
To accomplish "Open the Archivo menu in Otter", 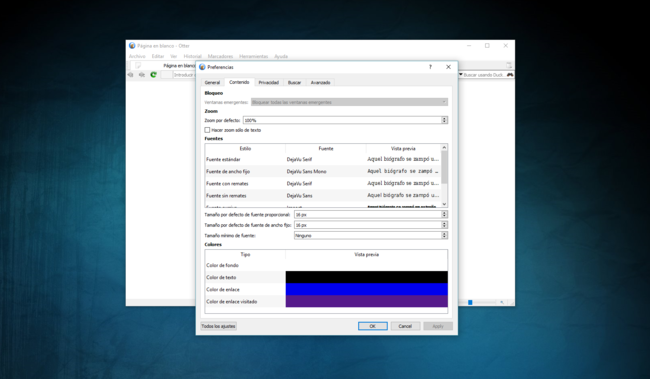I will click(137, 56).
